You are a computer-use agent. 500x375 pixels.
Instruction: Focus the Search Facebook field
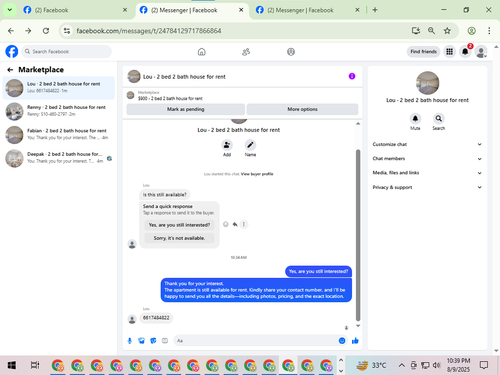coord(67,52)
